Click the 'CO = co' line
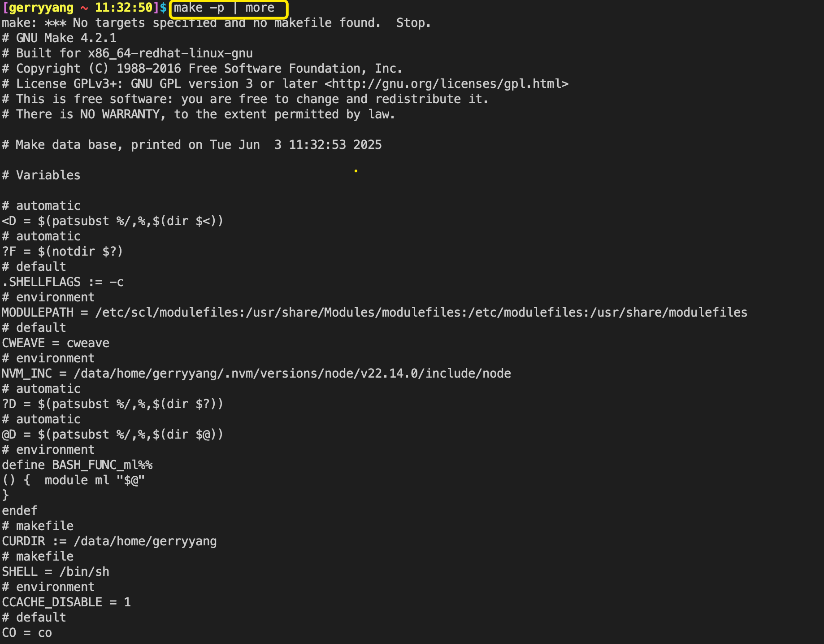Image resolution: width=824 pixels, height=644 pixels. 27,633
